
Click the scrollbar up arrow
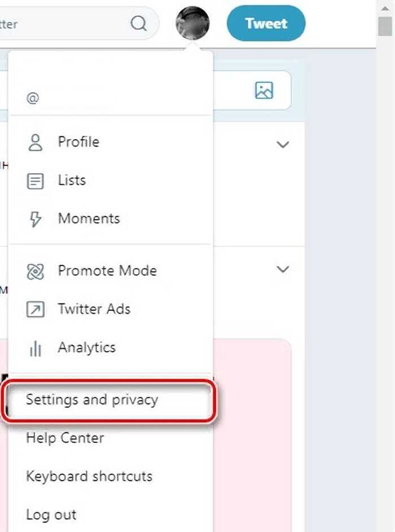tap(385, 8)
